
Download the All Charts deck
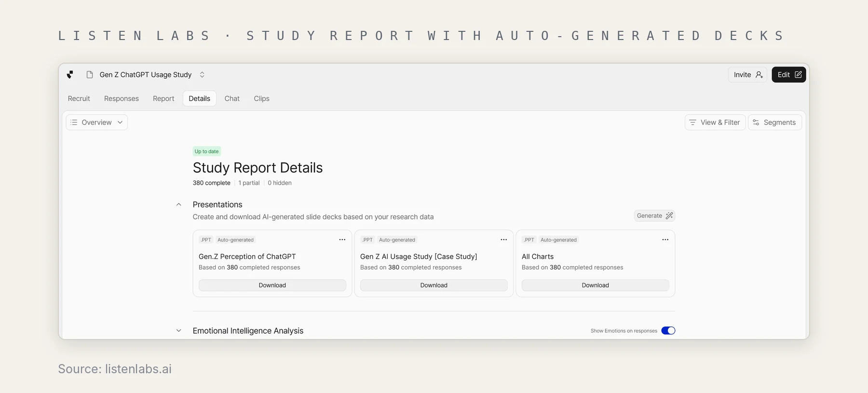pyautogui.click(x=596, y=285)
